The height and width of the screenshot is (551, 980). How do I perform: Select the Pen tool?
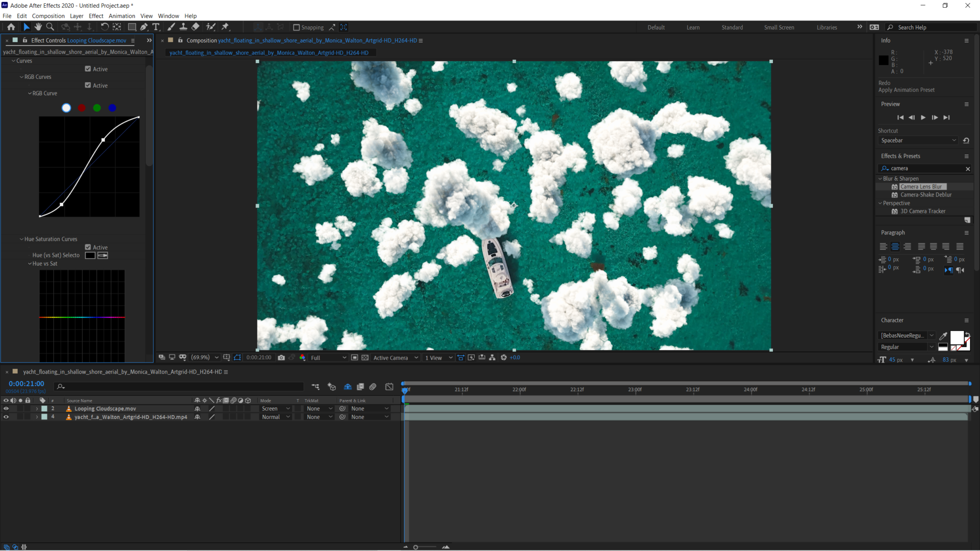tap(144, 27)
